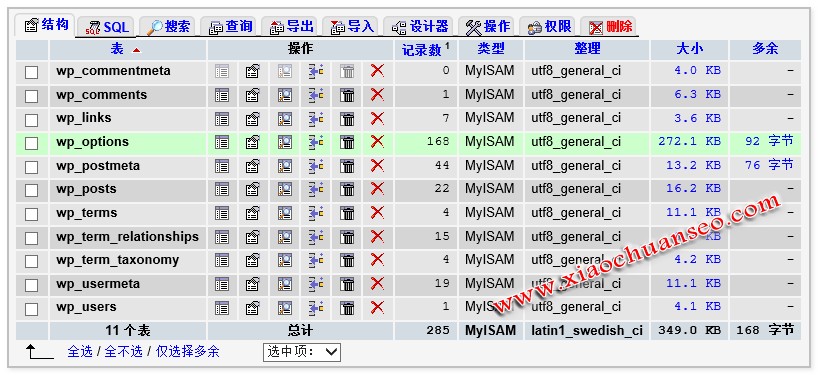The image size is (818, 375).
Task: Empty wp_options table trash icon
Action: point(347,142)
